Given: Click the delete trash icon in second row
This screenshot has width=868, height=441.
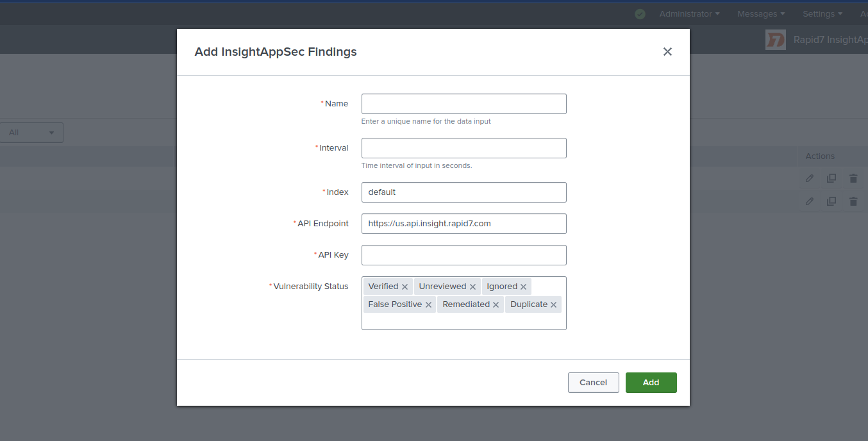Looking at the screenshot, I should point(853,201).
